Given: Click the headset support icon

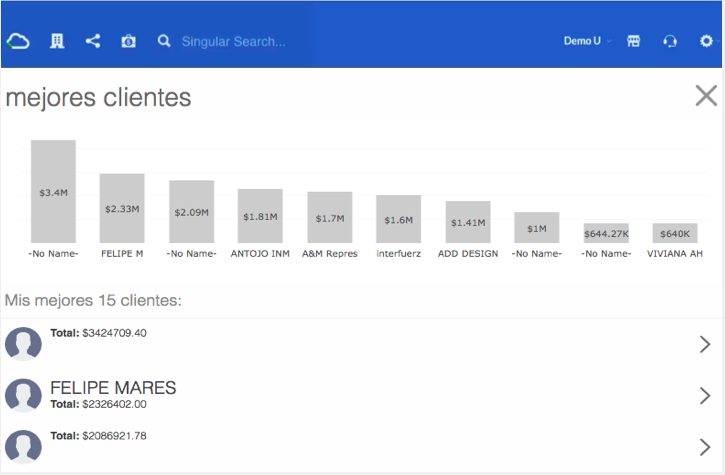Looking at the screenshot, I should tap(670, 42).
